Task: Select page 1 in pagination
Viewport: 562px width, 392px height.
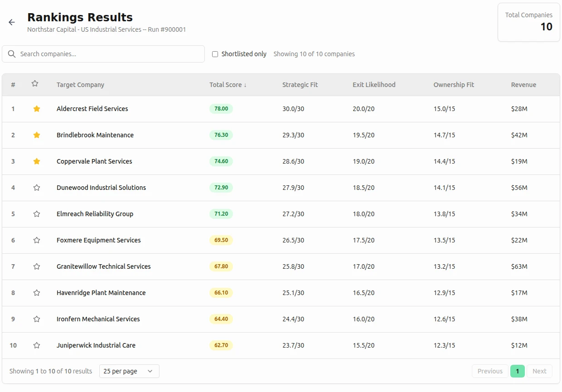Action: 518,371
